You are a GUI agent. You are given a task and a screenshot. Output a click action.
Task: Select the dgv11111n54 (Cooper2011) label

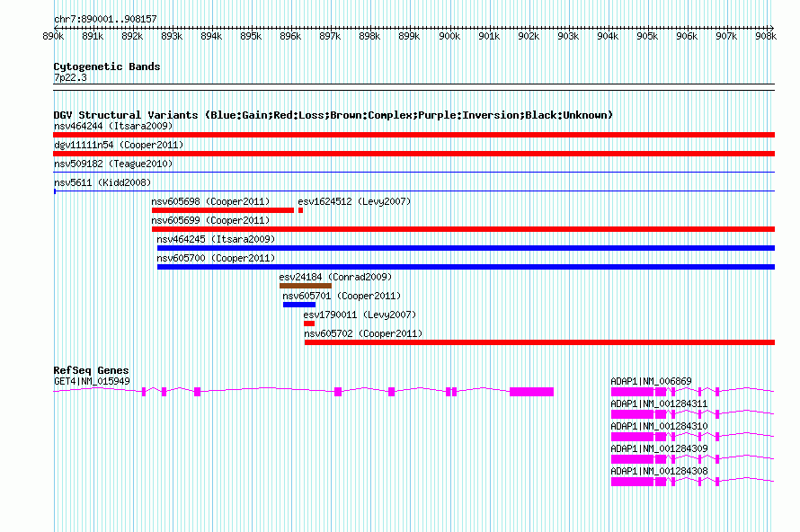pyautogui.click(x=119, y=145)
